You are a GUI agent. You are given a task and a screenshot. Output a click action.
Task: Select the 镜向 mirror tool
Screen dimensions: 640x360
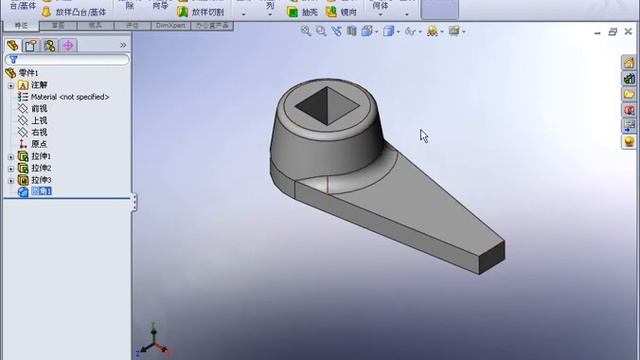point(341,12)
